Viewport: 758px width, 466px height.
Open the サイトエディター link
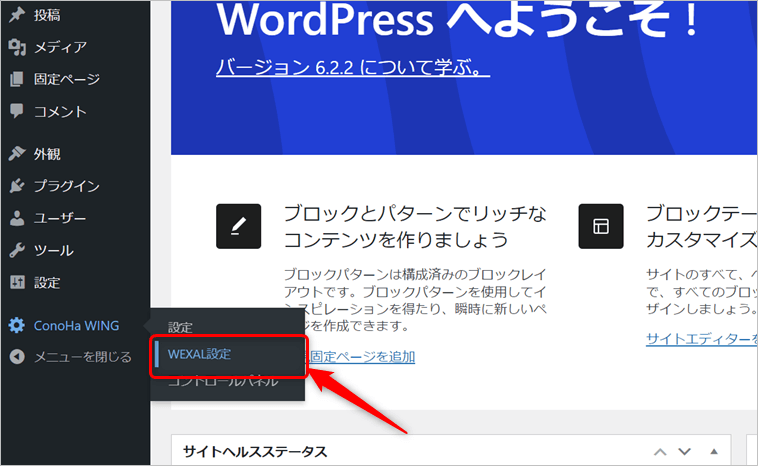point(700,339)
